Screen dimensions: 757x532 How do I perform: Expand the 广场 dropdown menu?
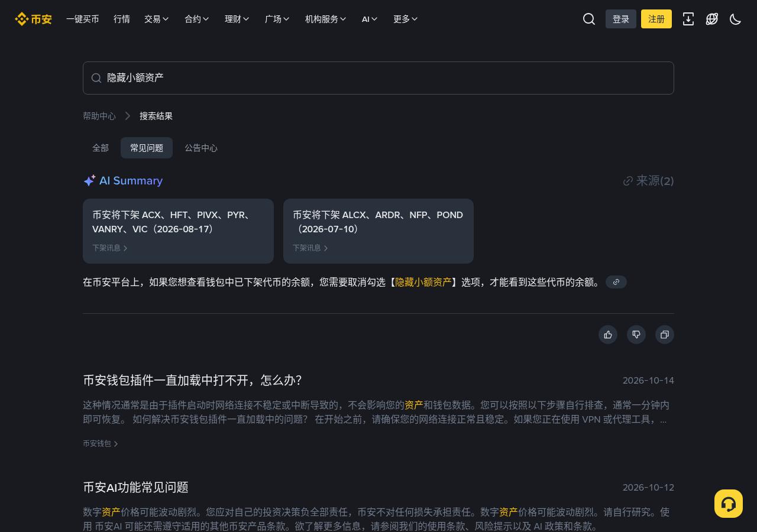[277, 19]
